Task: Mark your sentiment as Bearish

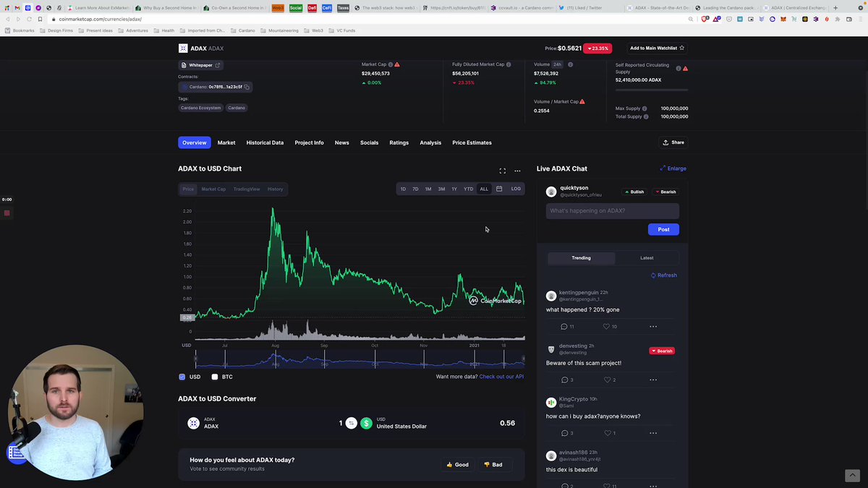Action: 665,192
